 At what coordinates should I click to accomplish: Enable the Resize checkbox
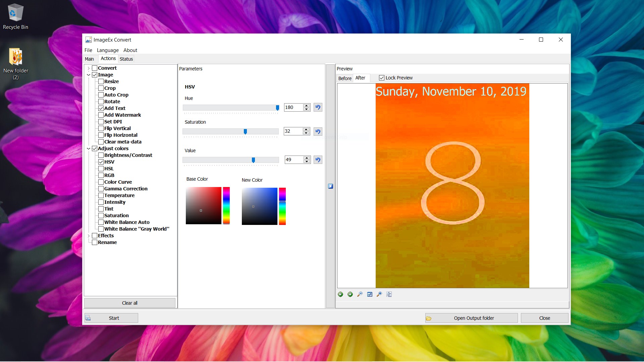pyautogui.click(x=101, y=81)
